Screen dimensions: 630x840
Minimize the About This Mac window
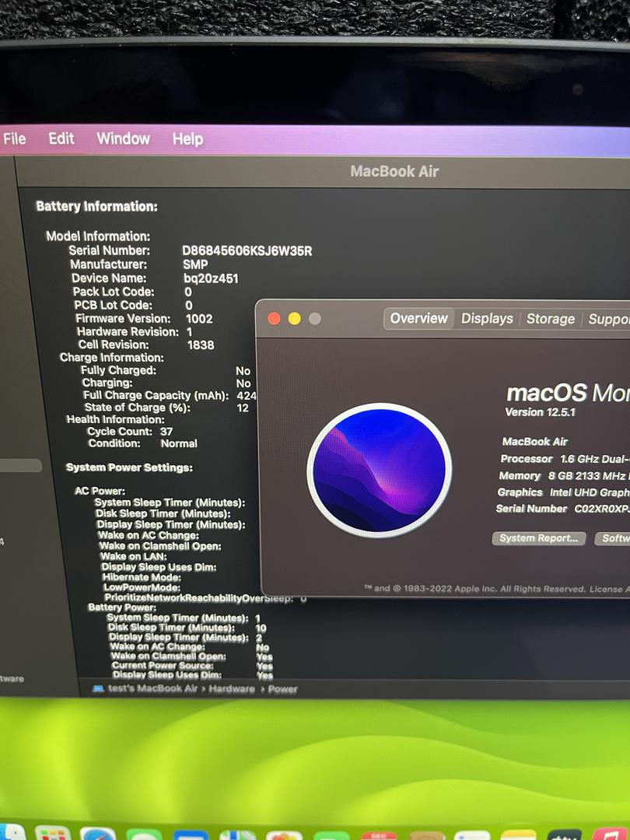point(294,319)
